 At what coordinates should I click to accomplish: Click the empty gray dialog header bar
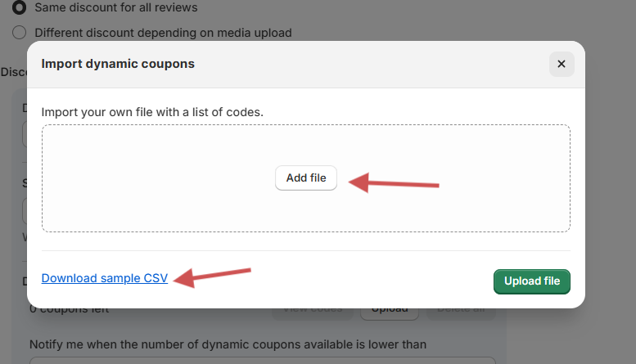click(368, 64)
